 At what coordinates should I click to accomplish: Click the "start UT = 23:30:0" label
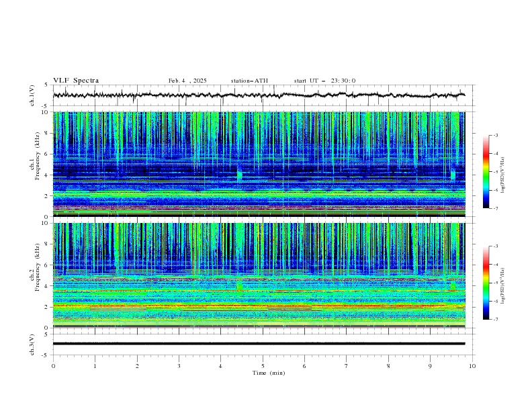tap(324, 81)
